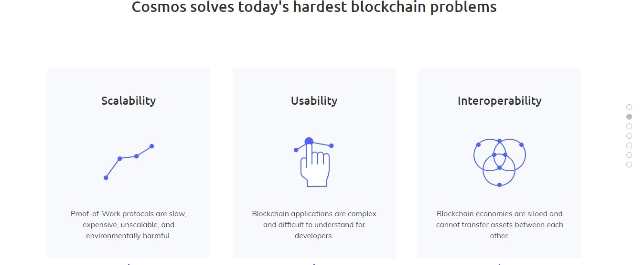Click the Blockchain applications are complex text
Image resolution: width=644 pixels, height=265 pixels.
314,225
